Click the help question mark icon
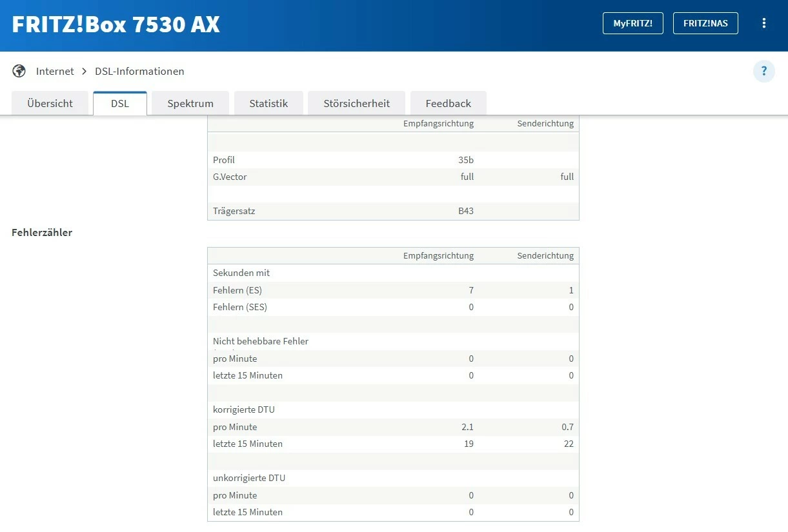788x532 pixels. coord(764,72)
